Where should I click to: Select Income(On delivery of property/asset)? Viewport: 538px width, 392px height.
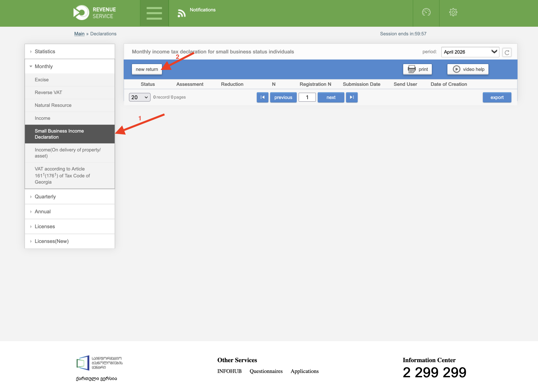pos(70,153)
